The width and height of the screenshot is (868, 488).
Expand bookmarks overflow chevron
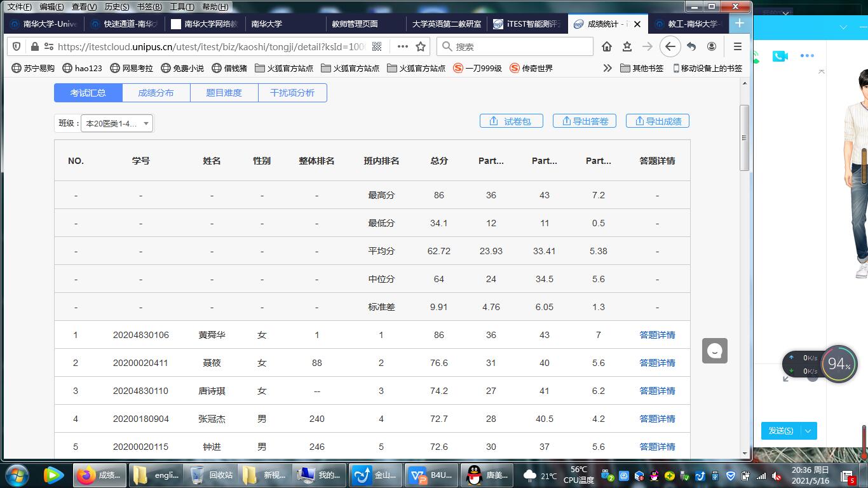pos(607,68)
